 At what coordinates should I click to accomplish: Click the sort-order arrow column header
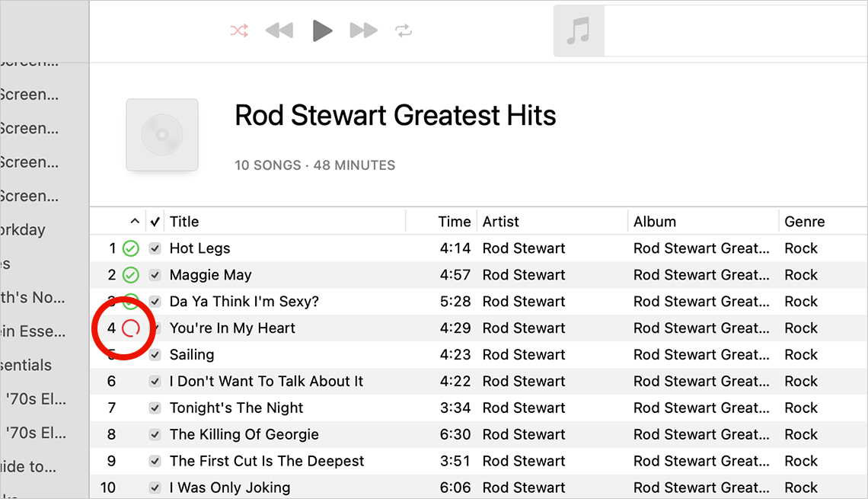135,222
